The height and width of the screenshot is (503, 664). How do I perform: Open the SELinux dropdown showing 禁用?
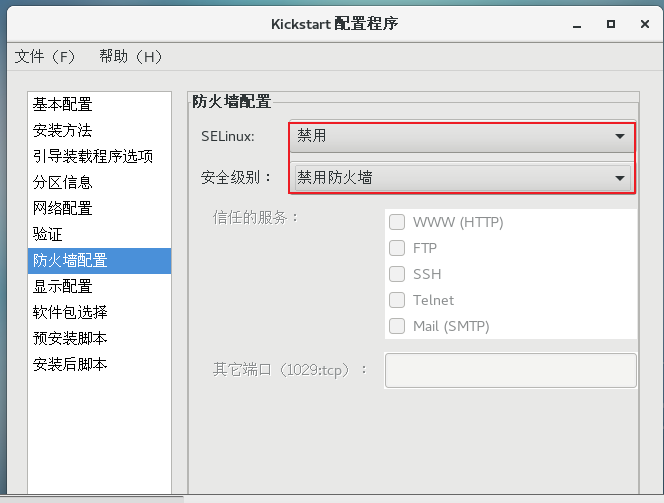click(462, 136)
